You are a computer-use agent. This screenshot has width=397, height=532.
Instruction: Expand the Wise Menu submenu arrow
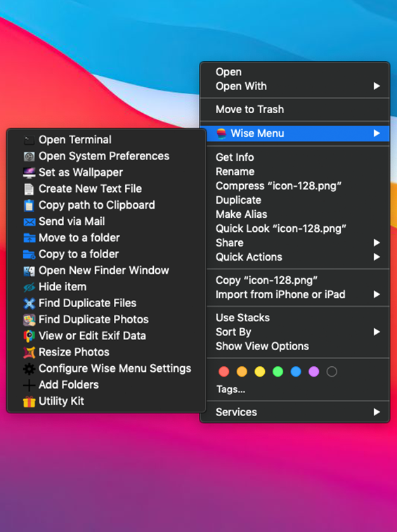[x=377, y=134]
